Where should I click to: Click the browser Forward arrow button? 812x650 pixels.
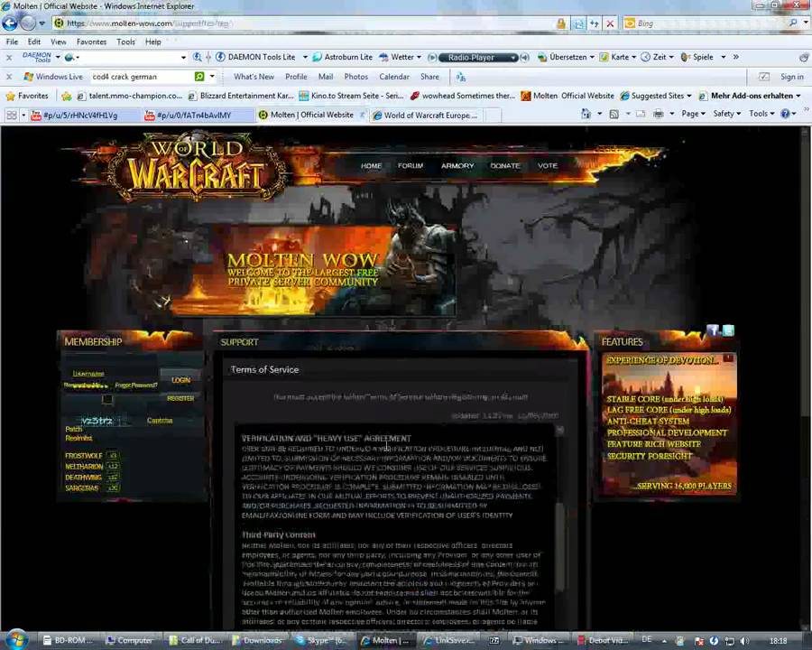pyautogui.click(x=28, y=23)
